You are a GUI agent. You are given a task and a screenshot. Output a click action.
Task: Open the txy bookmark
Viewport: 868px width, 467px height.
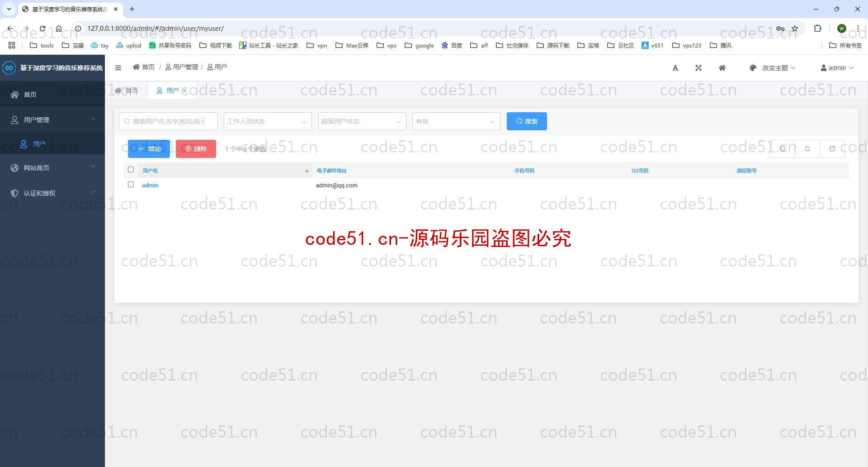click(x=100, y=45)
